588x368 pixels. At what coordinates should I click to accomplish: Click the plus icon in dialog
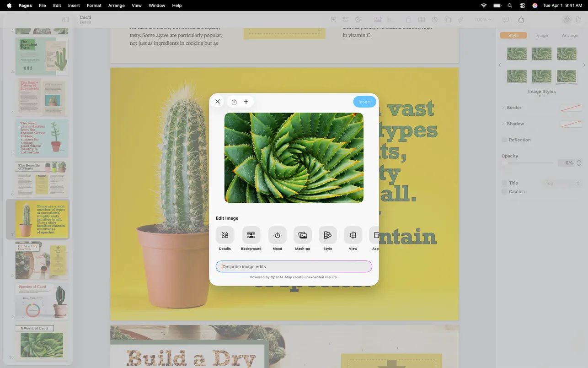pyautogui.click(x=246, y=102)
